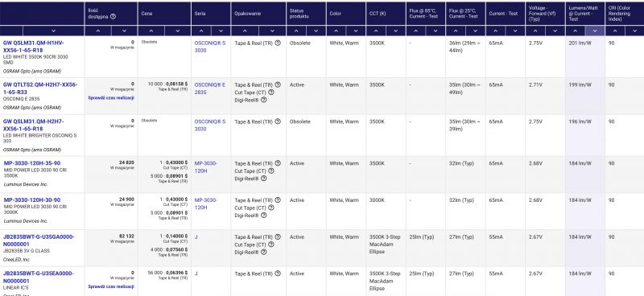644x296 pixels.
Task: Select stock quantity 24 900
Action: (x=126, y=199)
